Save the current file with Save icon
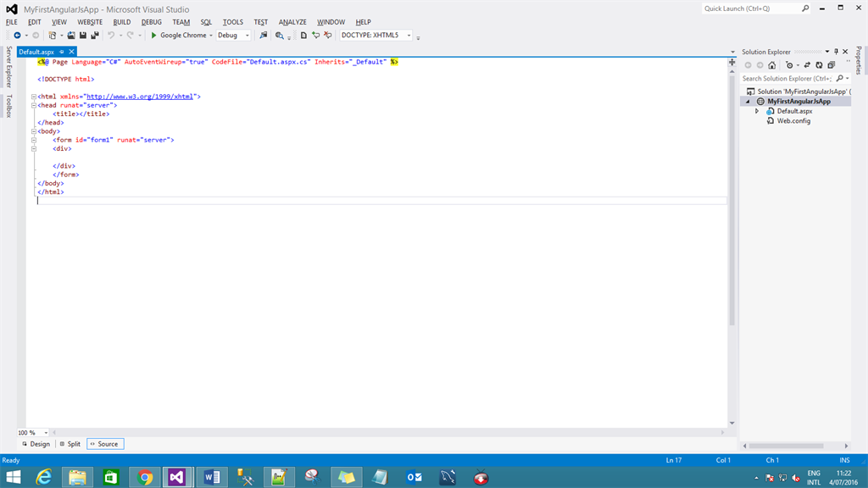868x488 pixels. (x=83, y=36)
